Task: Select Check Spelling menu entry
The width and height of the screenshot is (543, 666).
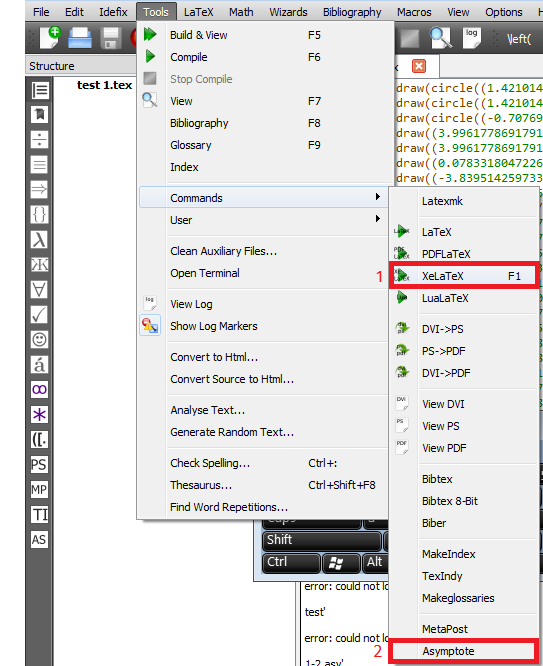Action: click(263, 463)
